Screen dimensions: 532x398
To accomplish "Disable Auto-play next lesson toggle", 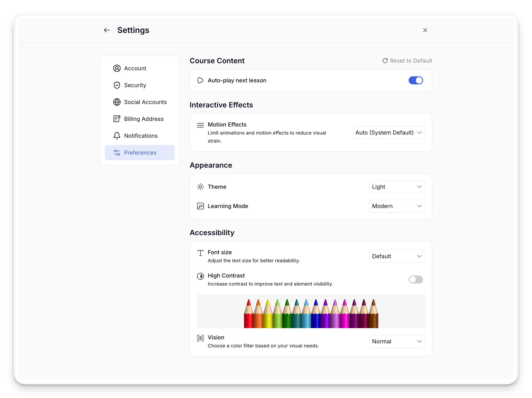I will tap(416, 81).
